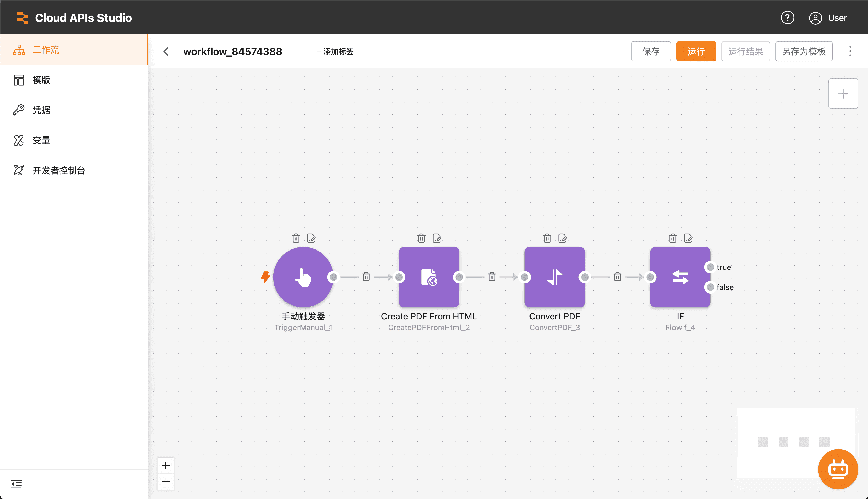Delete the Convert PDF node via trash icon
868x499 pixels.
click(x=547, y=238)
